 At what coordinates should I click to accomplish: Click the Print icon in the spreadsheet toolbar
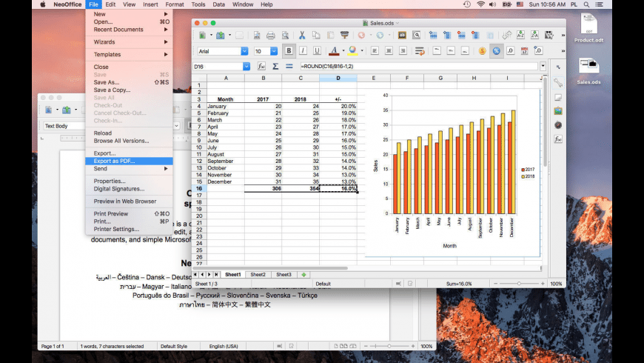click(x=271, y=35)
